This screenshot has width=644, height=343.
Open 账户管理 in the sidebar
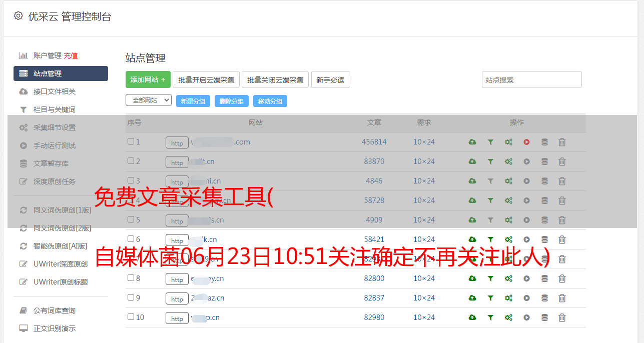[x=47, y=55]
